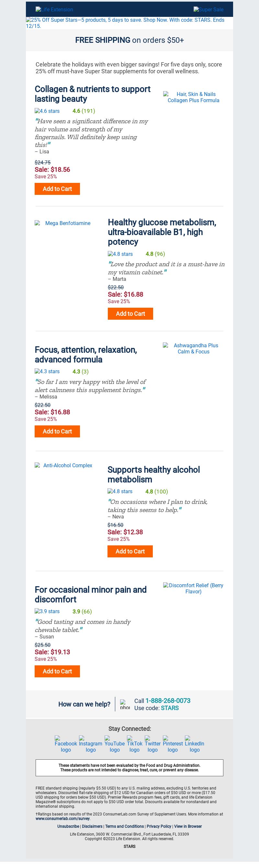Add Mega Benfotiamine to cart
The height and width of the screenshot is (868, 259).
130,314
